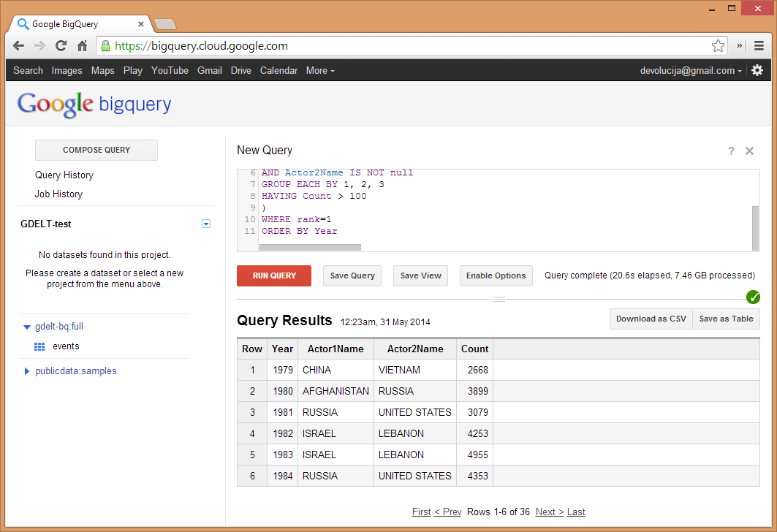Click the query editor vertical scrollbar
777x532 pixels.
coord(755,227)
